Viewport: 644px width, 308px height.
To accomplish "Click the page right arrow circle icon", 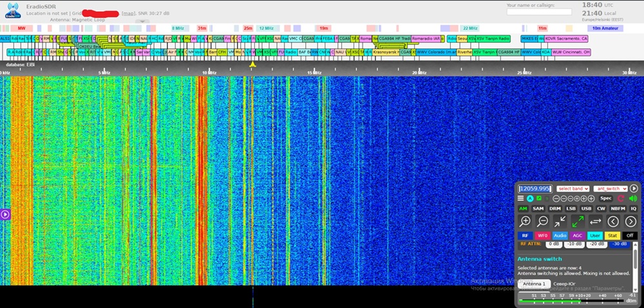I will [630, 221].
